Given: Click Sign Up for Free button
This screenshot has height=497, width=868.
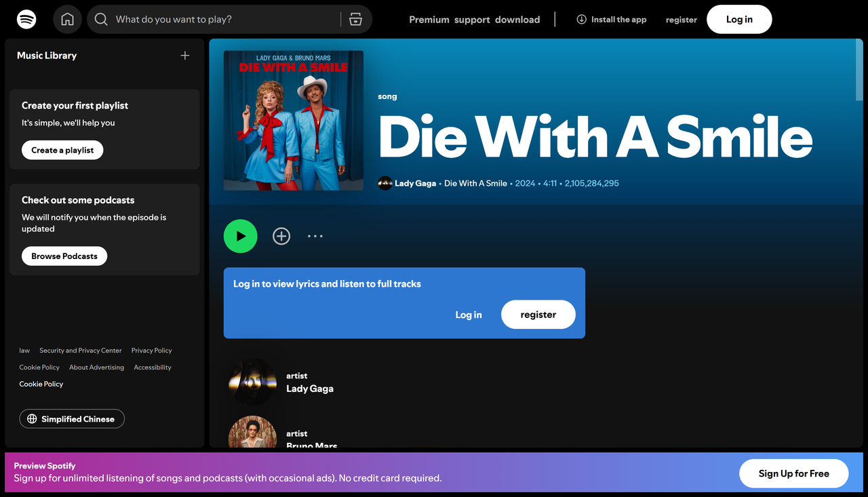Looking at the screenshot, I should (x=794, y=473).
